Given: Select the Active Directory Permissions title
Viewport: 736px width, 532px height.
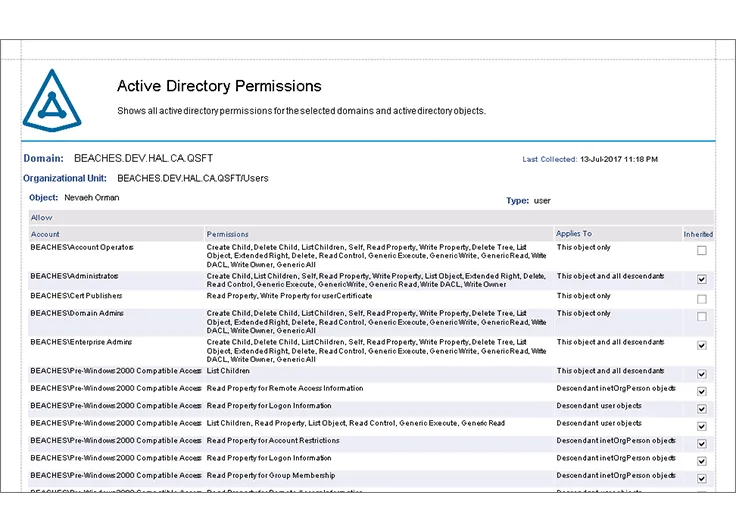Looking at the screenshot, I should pyautogui.click(x=219, y=86).
